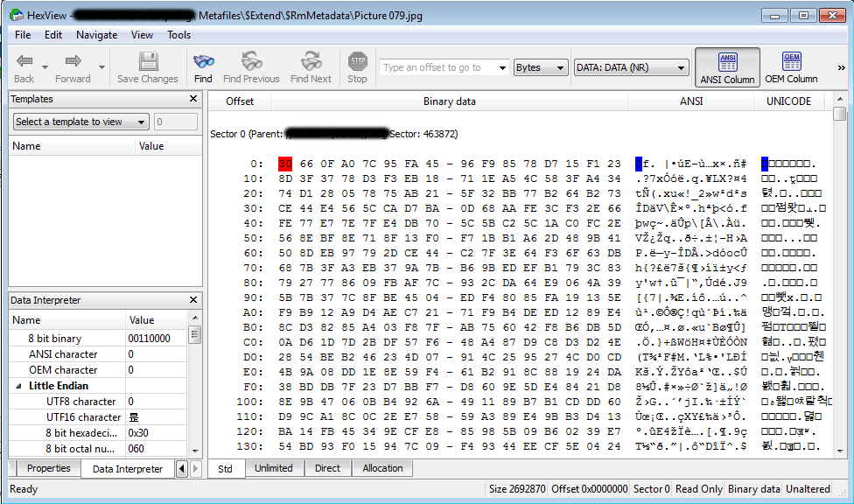The width and height of the screenshot is (854, 504).
Task: Click the UNICODE column header
Action: (x=788, y=101)
